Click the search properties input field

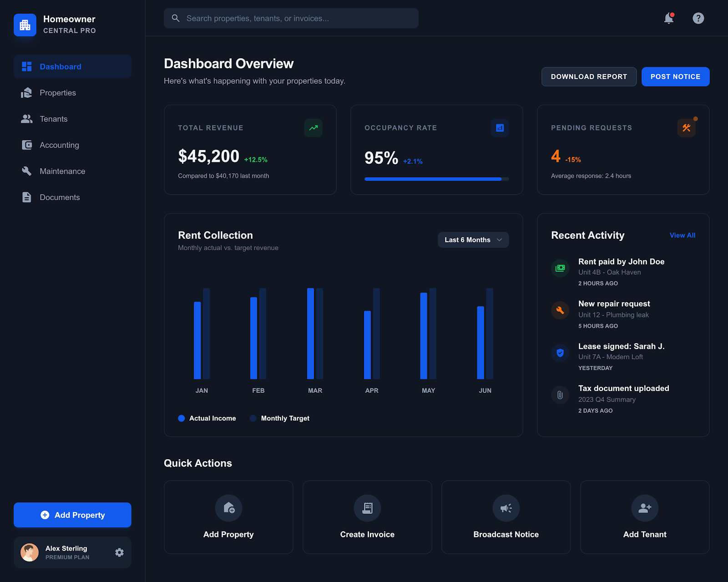point(291,18)
